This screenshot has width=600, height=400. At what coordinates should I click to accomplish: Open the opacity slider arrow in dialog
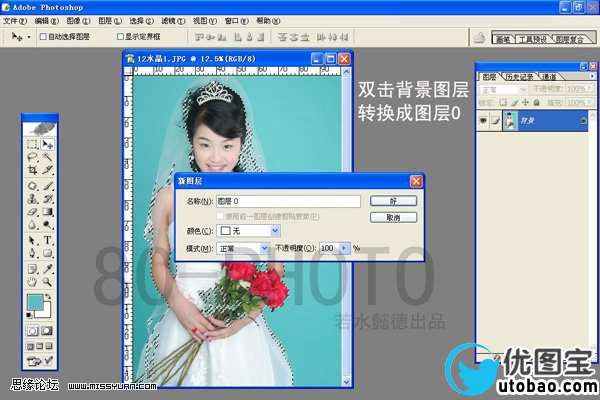[x=344, y=248]
